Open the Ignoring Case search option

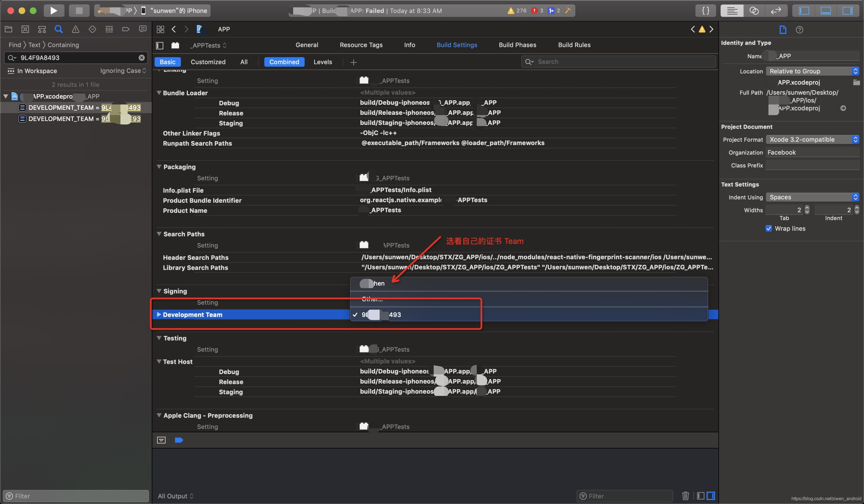coord(123,71)
